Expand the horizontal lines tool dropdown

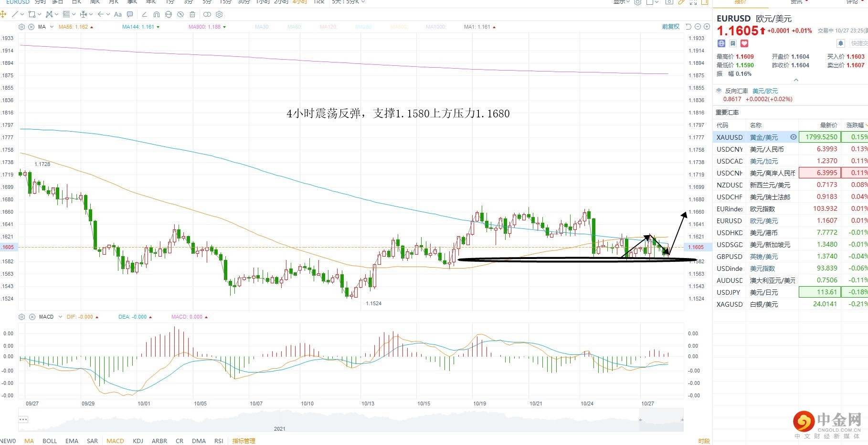(74, 14)
